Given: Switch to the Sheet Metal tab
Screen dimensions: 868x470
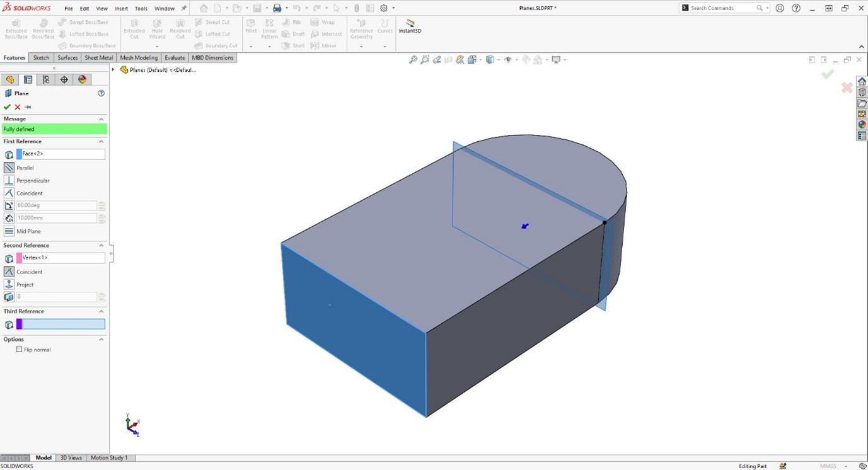Looking at the screenshot, I should (x=98, y=57).
